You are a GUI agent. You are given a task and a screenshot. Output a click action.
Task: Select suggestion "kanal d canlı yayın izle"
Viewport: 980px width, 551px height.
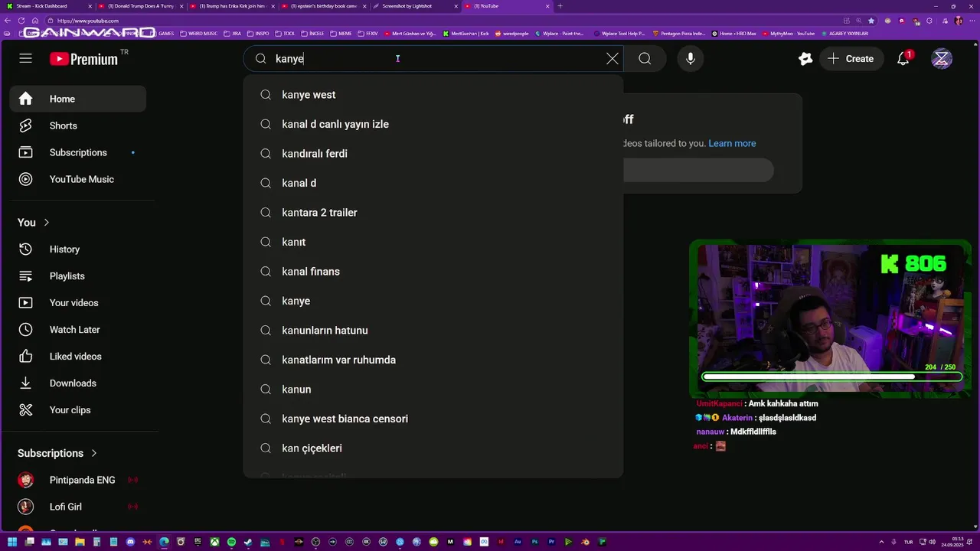point(433,124)
